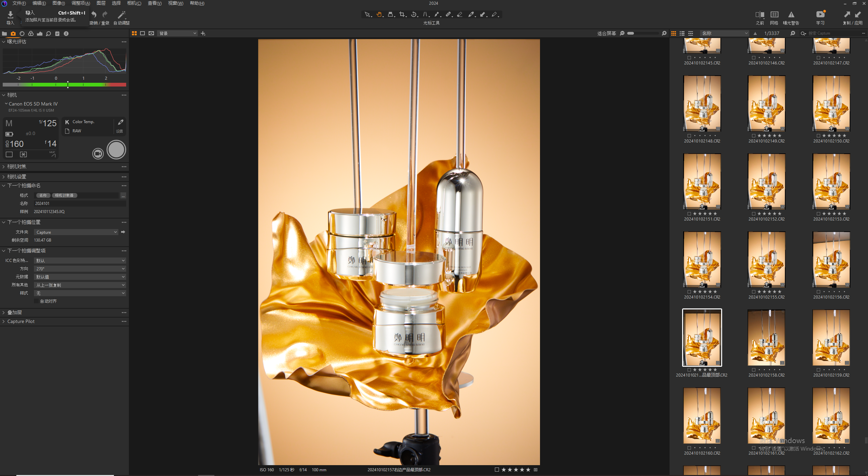Open the 编辑(E) menu
Viewport: 868px width, 476px height.
coord(39,3)
